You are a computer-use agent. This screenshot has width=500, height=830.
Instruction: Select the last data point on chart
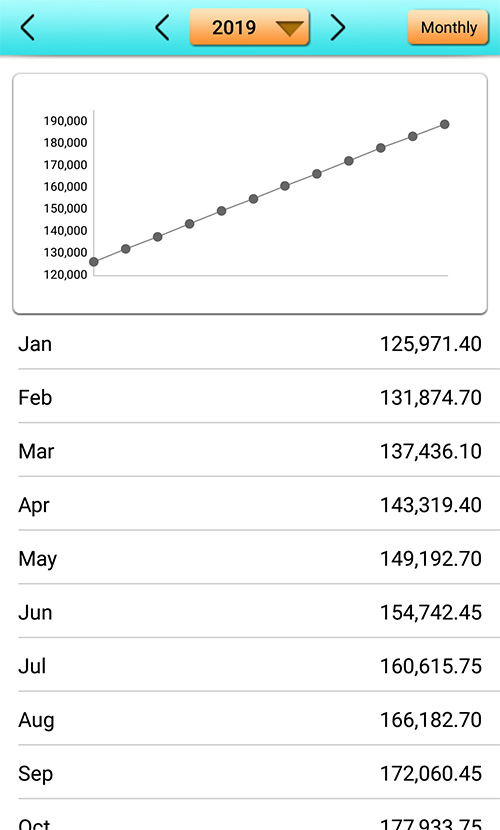point(444,124)
